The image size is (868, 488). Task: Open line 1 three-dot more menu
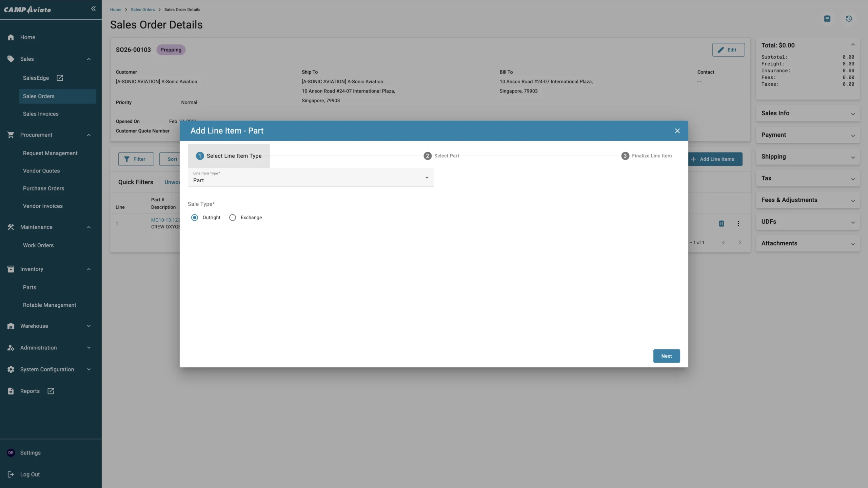coord(738,223)
